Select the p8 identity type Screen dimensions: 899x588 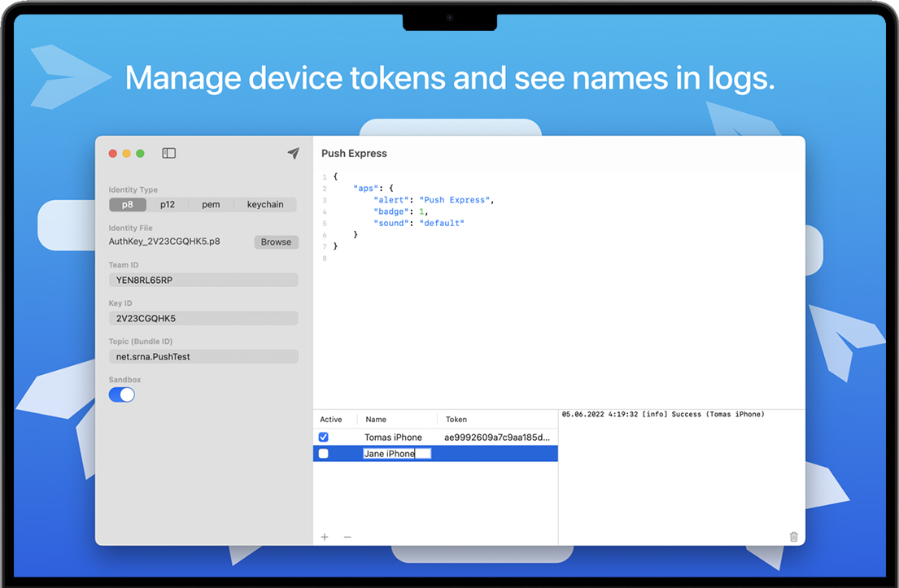128,205
